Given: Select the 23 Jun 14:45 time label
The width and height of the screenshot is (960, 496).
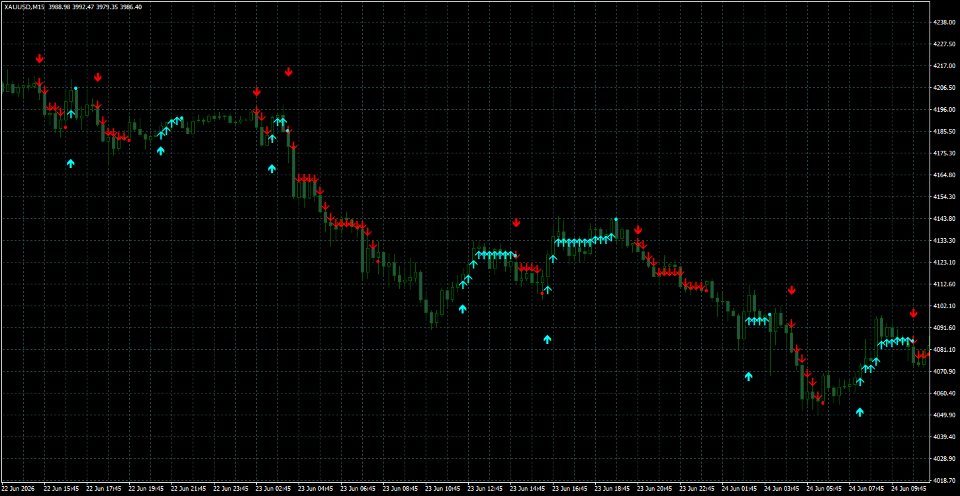Looking at the screenshot, I should (527, 489).
